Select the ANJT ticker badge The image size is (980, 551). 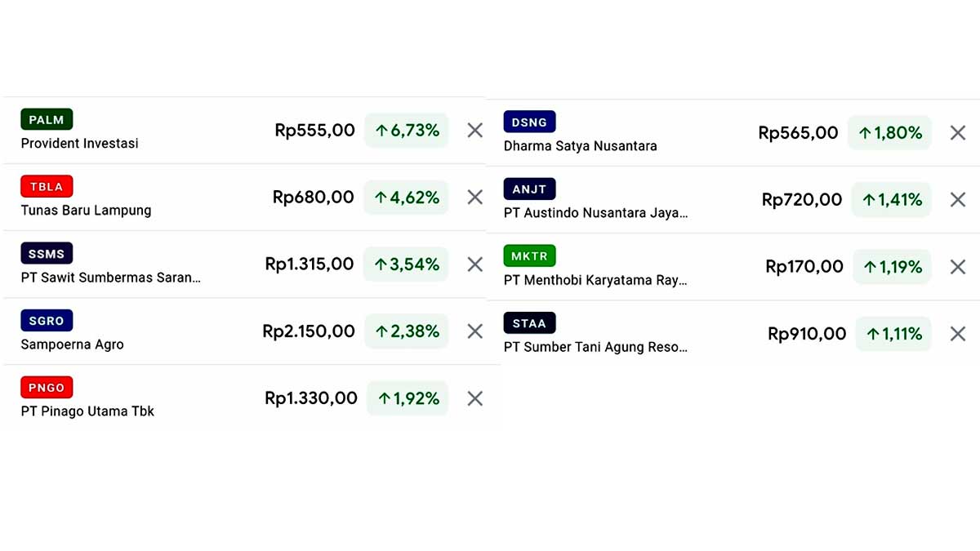529,189
